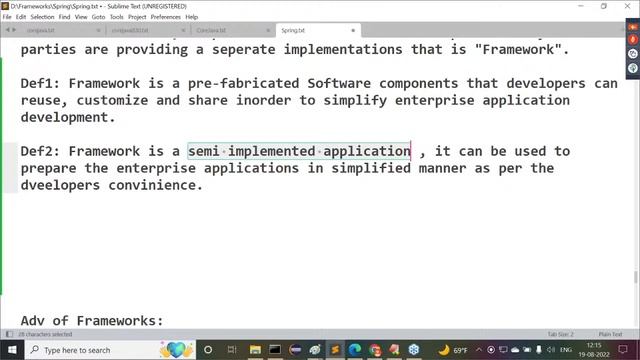Open Microsoft Edge from taskbar
Image resolution: width=640 pixels, height=360 pixels.
tap(355, 350)
